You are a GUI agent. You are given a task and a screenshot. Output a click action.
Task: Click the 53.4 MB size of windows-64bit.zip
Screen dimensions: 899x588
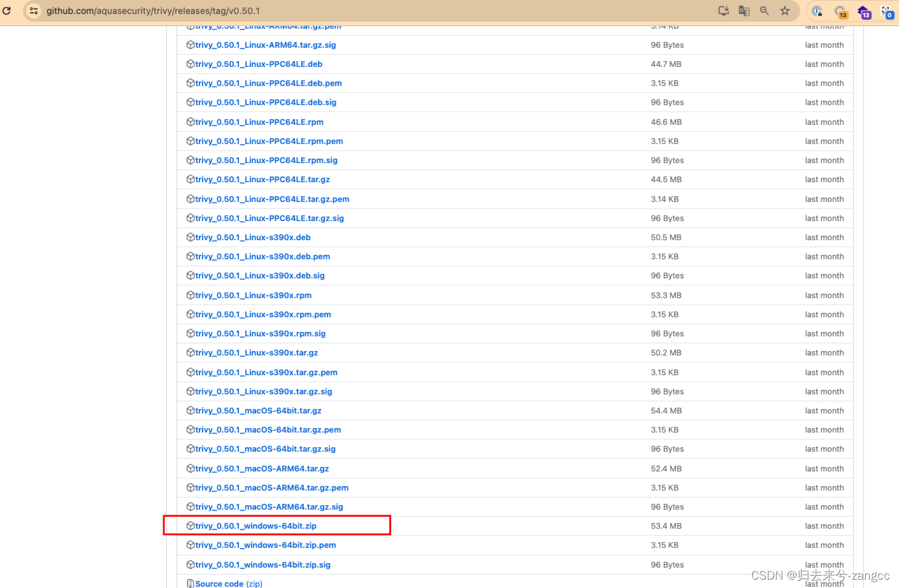coord(666,526)
